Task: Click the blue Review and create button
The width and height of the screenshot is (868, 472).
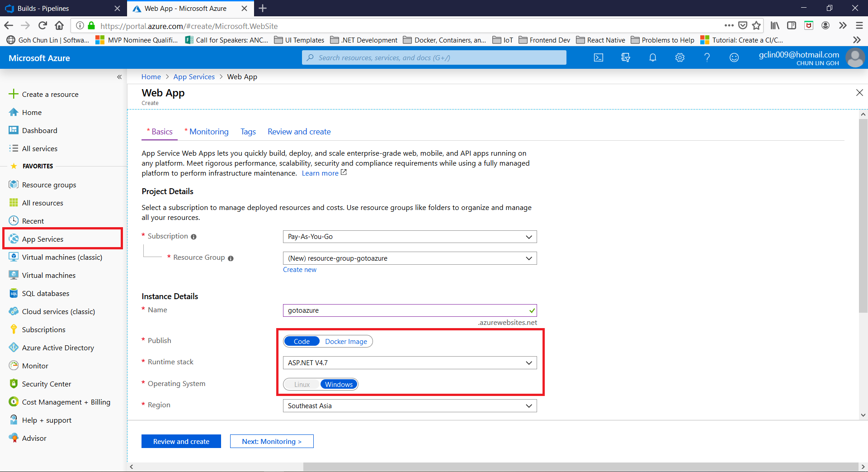Action: point(181,441)
